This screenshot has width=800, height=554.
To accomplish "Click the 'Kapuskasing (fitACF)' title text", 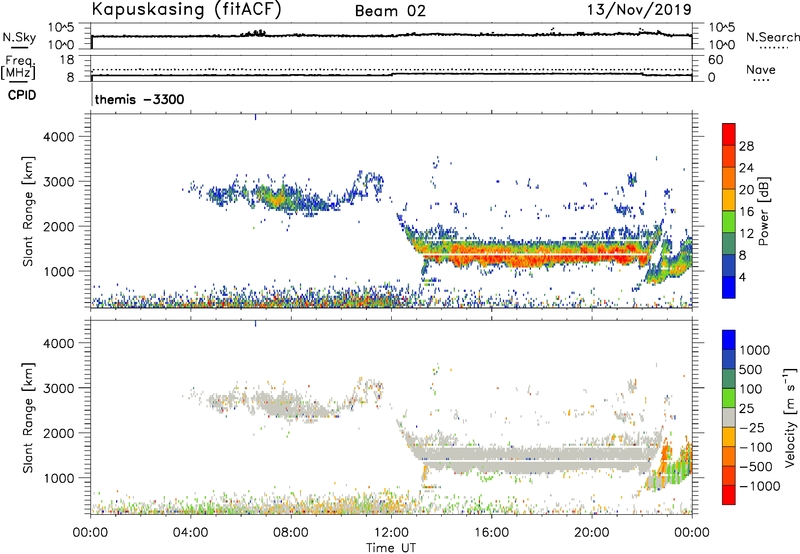I will (186, 9).
